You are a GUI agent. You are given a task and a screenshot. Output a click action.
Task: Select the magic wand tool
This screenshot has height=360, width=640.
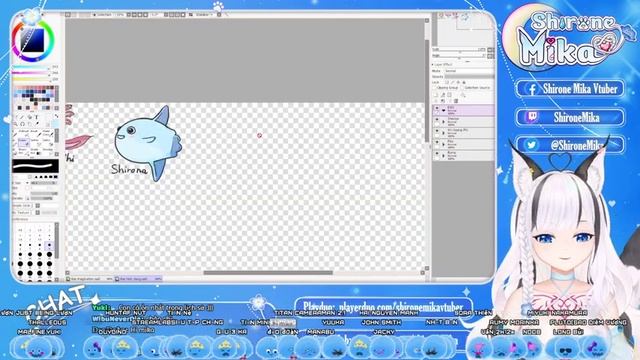[30, 117]
